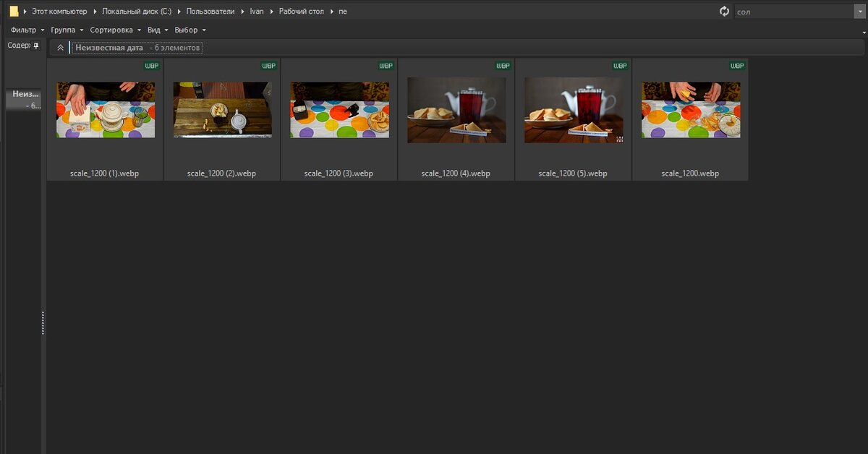This screenshot has height=454, width=868.
Task: Expand the arrow before the пе folder
Action: [332, 12]
